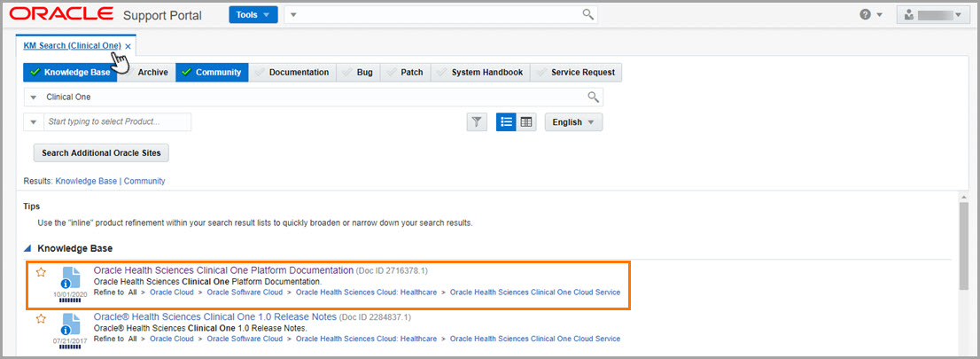The width and height of the screenshot is (980, 359).
Task: Open the English language dropdown
Action: [x=574, y=122]
